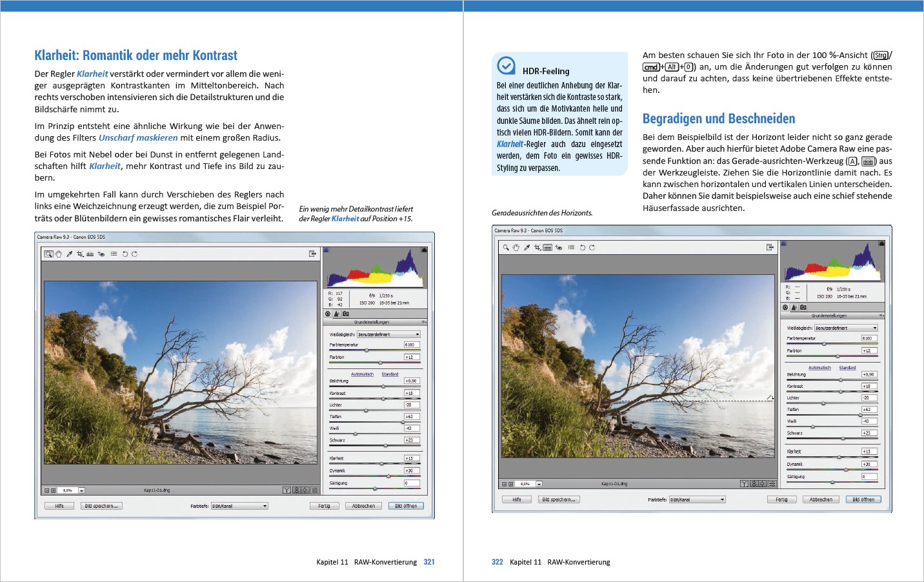
Task: Click Bild öffnen button in right window
Action: click(863, 499)
